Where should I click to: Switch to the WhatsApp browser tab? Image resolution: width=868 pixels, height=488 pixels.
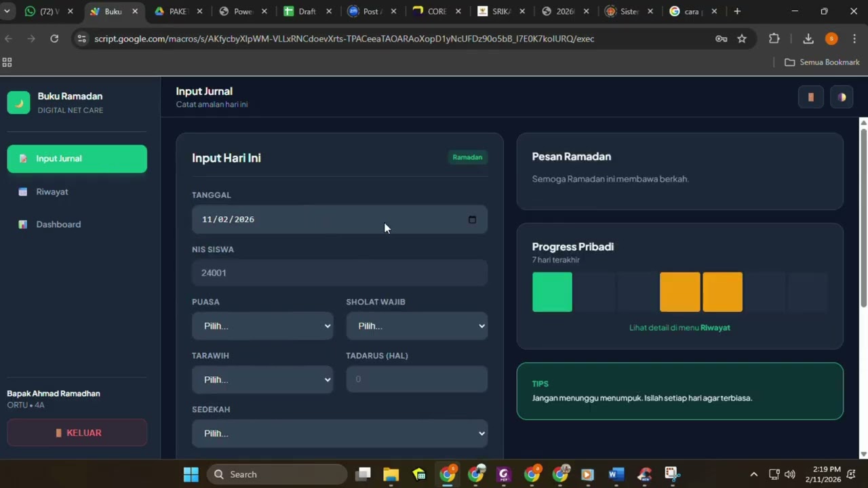(47, 12)
